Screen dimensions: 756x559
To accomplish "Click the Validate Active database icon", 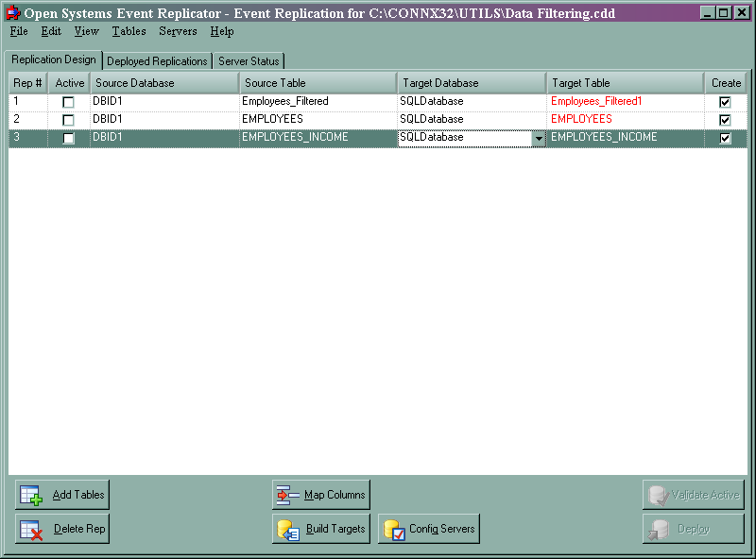I will [656, 494].
